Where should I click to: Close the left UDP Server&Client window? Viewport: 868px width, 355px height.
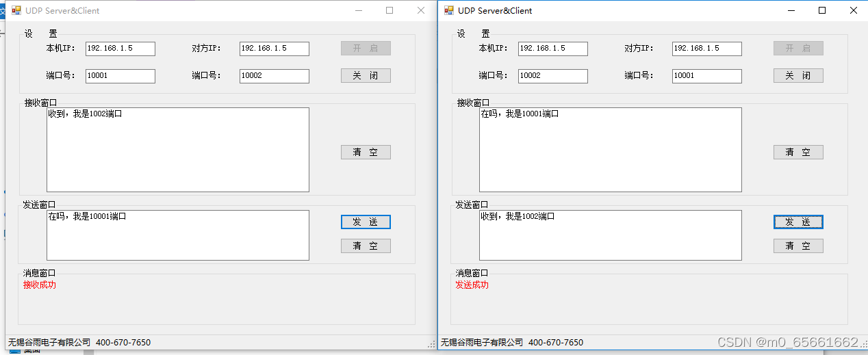point(421,10)
